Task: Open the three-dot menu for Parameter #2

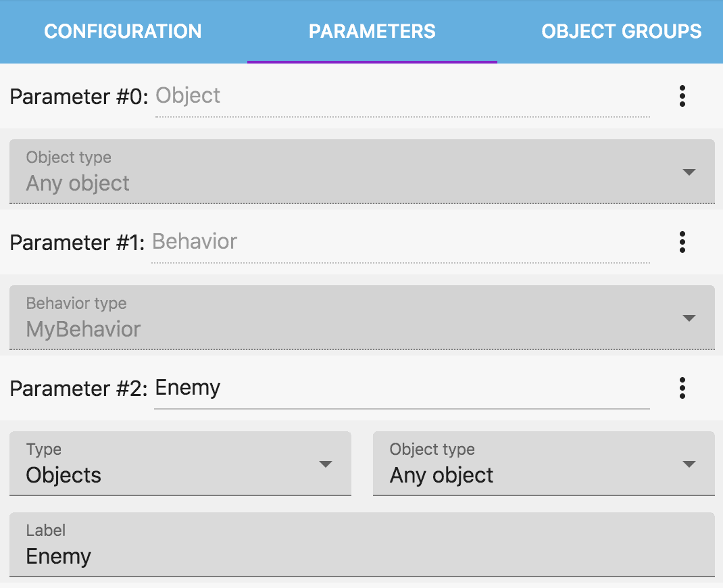Action: point(682,388)
